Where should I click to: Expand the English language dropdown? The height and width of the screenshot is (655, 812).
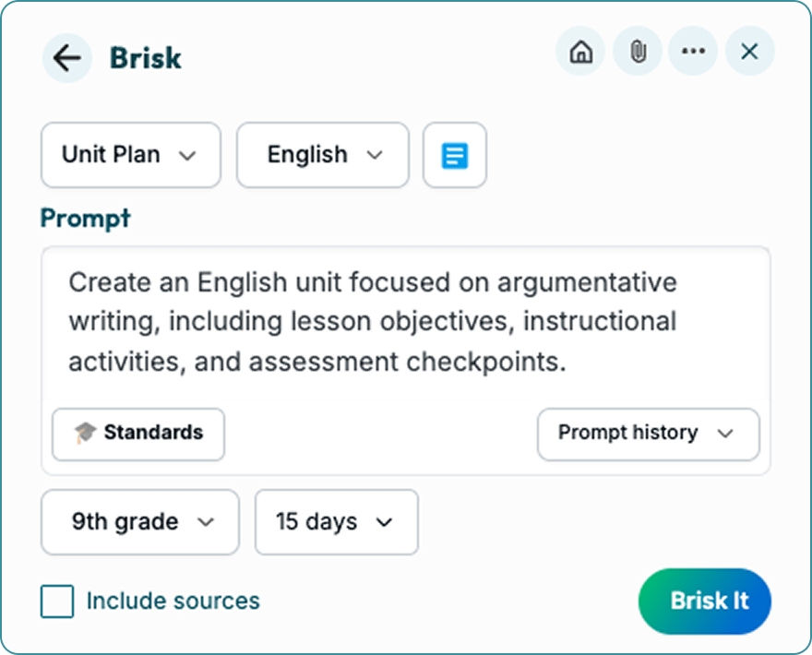(x=322, y=155)
